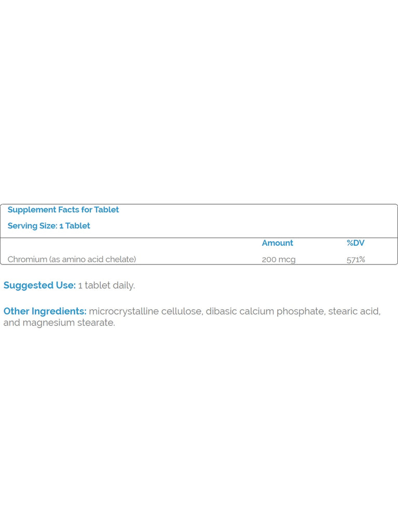The image size is (398, 532).
Task: Click the 'Supplement Facts for Tablet' heading
Action: [x=63, y=210]
